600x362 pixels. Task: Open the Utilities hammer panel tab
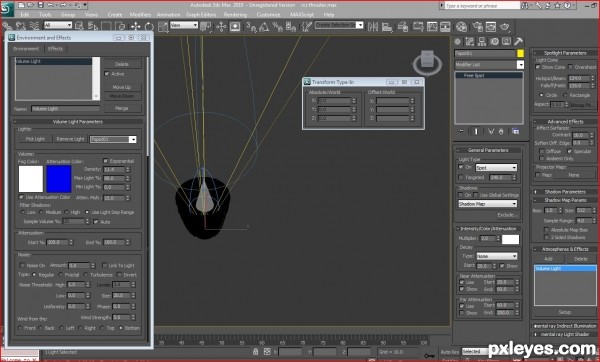[x=518, y=41]
